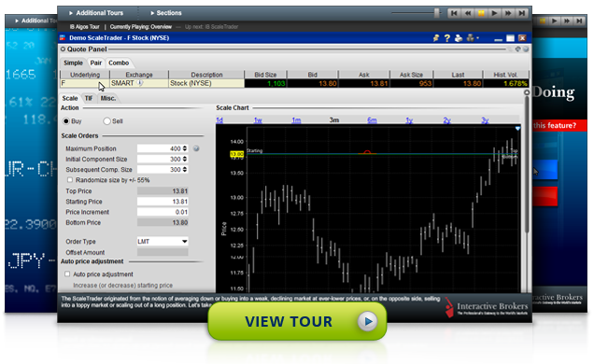Click the green VIEW TOUR button
594x364 pixels.
point(297,321)
